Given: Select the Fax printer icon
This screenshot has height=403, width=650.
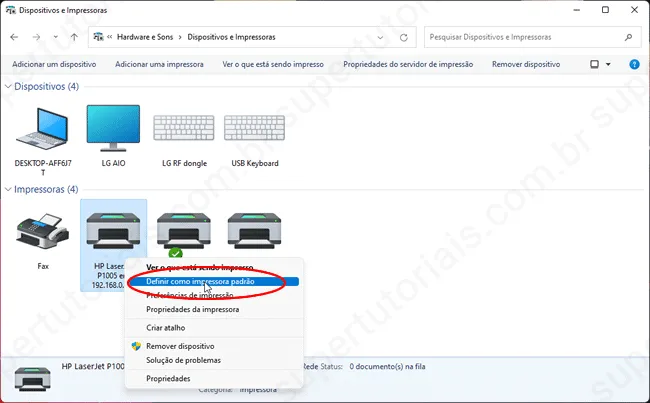Looking at the screenshot, I should click(43, 231).
